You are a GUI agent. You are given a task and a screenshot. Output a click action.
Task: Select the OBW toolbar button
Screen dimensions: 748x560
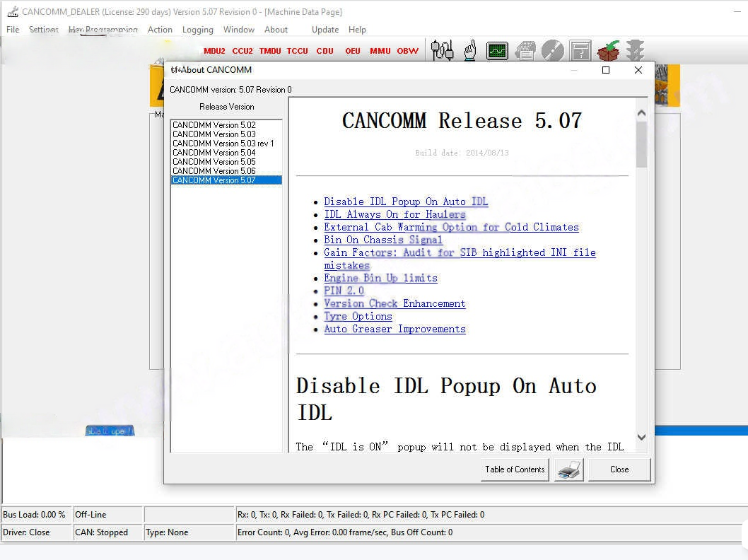(407, 51)
